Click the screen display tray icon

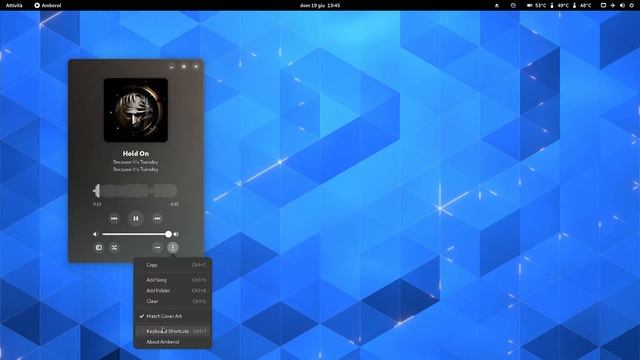coord(603,5)
